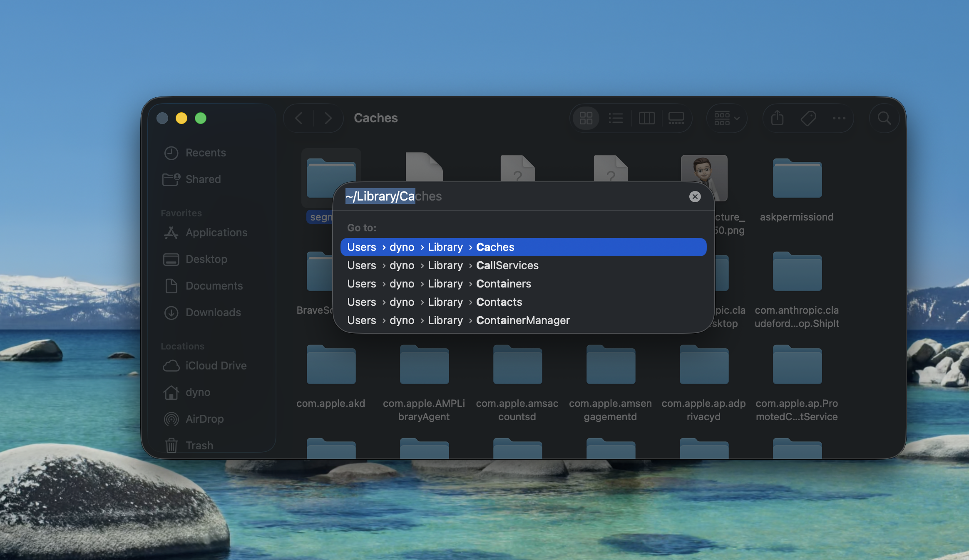Switch Finder to list view
Image resolution: width=969 pixels, height=560 pixels.
(616, 118)
